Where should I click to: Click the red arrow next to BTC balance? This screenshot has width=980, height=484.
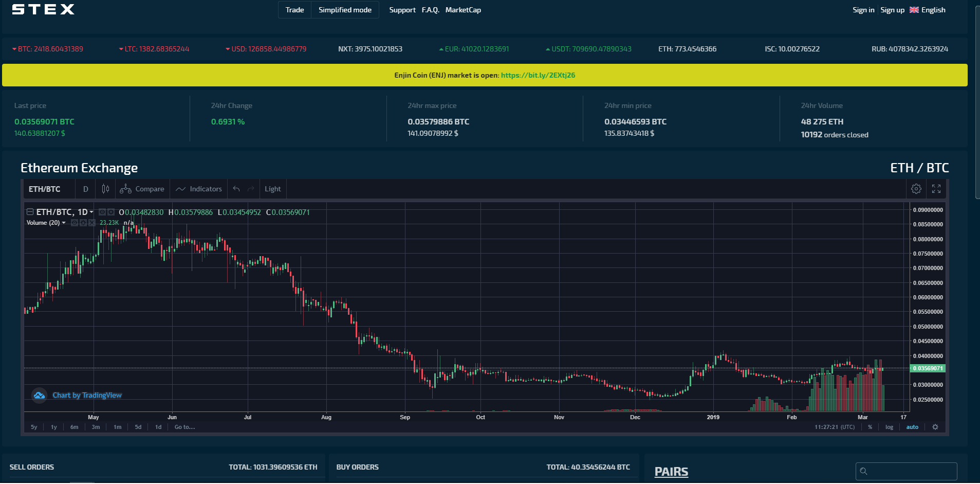pyautogui.click(x=14, y=49)
